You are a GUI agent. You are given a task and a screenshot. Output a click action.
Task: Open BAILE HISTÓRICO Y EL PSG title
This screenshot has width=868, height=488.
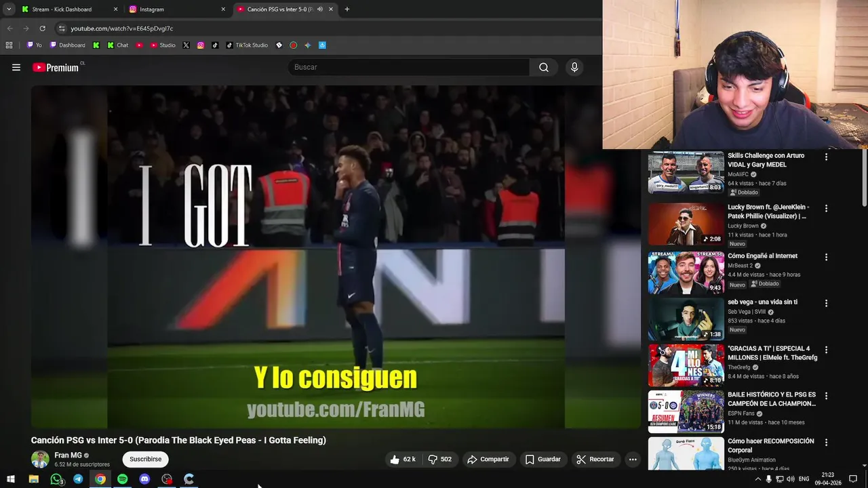click(772, 399)
